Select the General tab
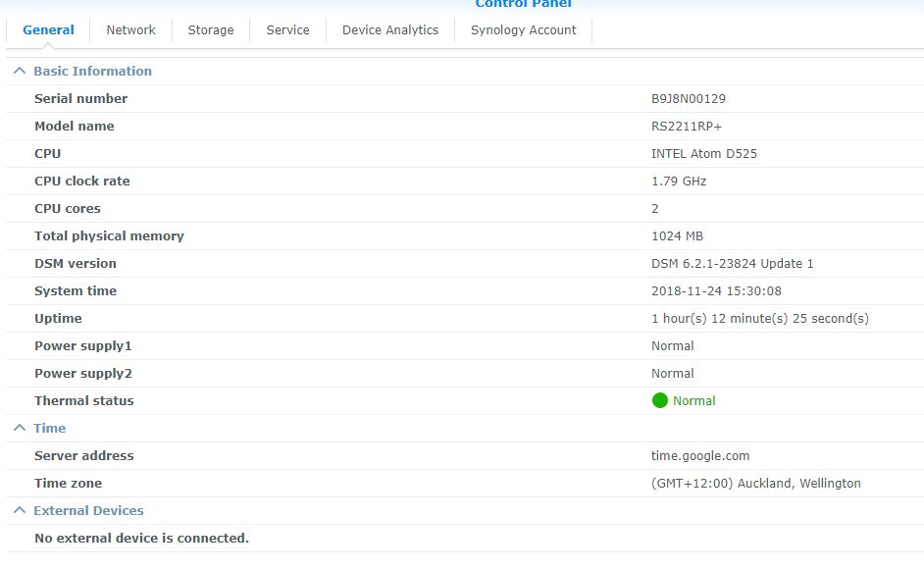This screenshot has height=571, width=924. (x=48, y=29)
